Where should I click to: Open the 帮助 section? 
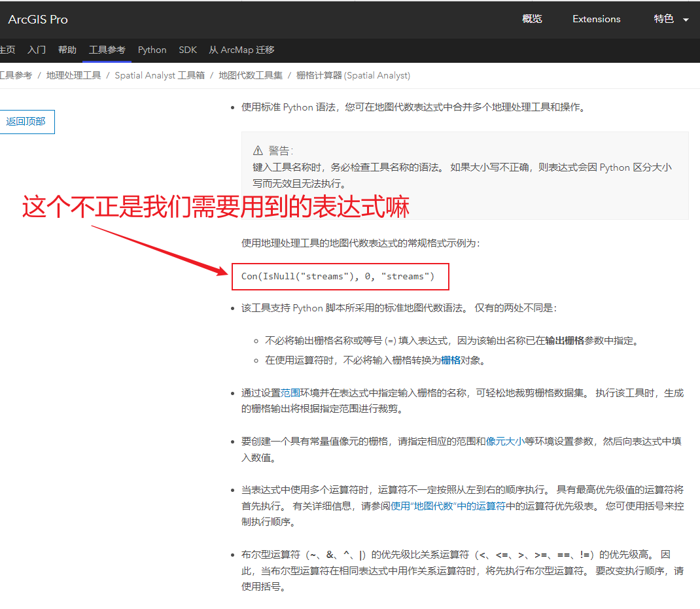(x=67, y=50)
